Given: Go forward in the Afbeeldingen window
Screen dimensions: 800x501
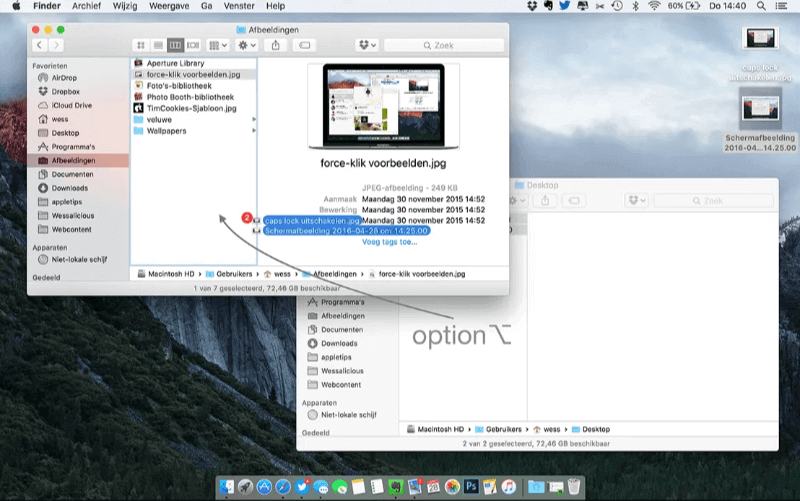Looking at the screenshot, I should click(56, 45).
